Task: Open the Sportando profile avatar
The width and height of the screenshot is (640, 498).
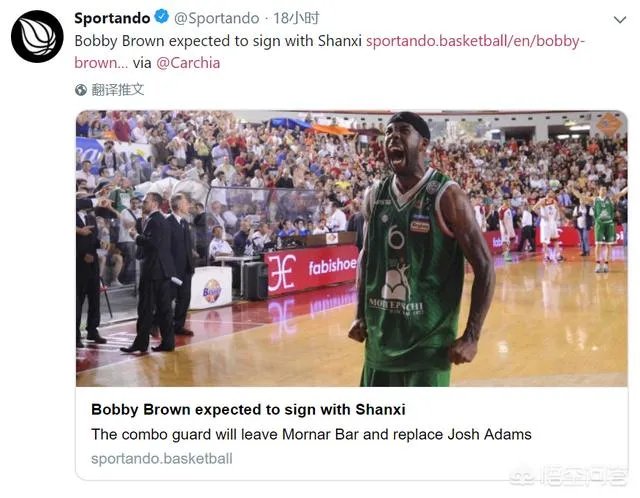Action: (x=37, y=36)
